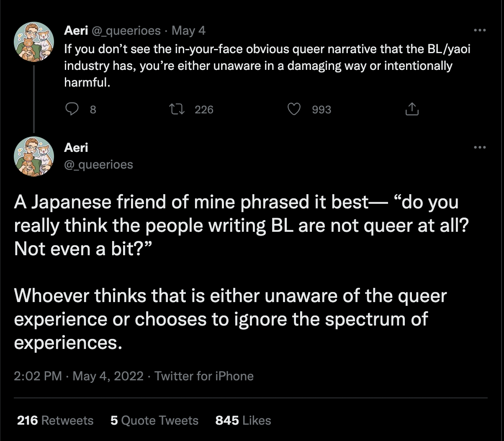
Task: Click the May 4 date of first tweet
Action: point(189,31)
